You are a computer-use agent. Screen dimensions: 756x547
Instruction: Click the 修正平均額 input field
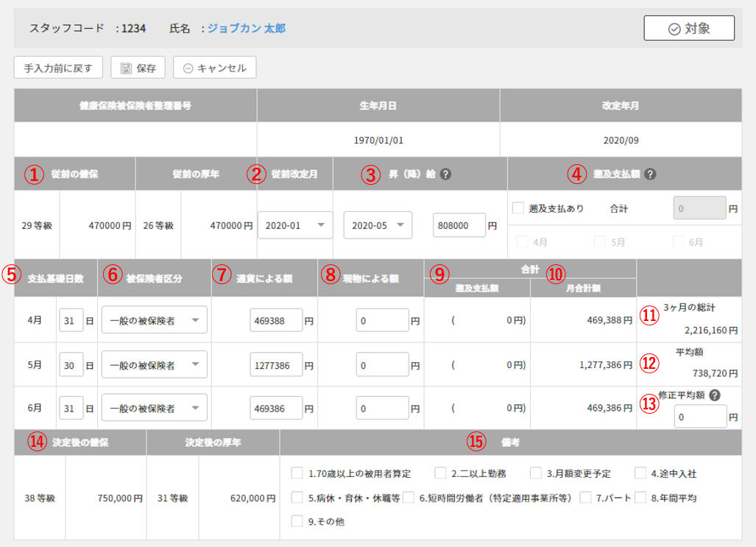(700, 416)
